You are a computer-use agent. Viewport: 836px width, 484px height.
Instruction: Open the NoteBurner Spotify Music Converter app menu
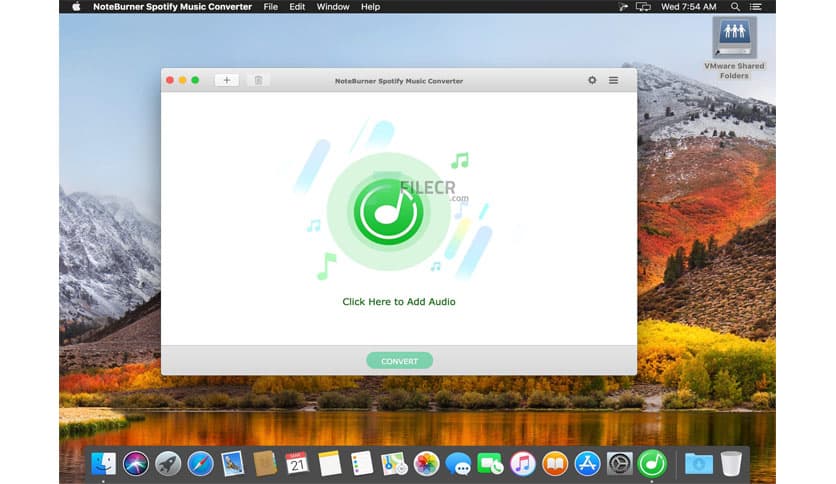pos(172,6)
